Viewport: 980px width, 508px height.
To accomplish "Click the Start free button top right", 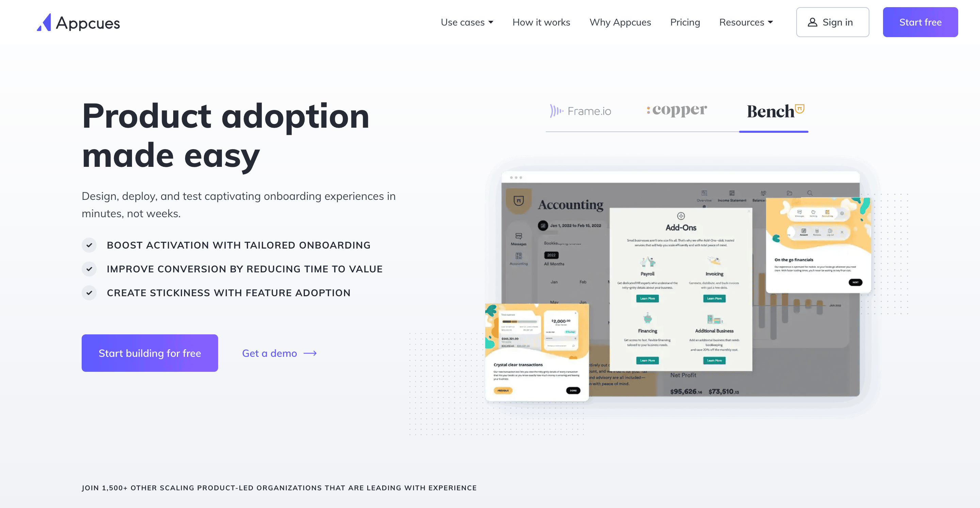I will 920,21.
